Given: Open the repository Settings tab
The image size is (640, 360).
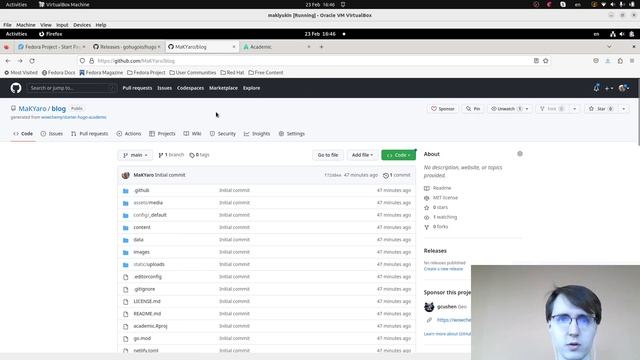Looking at the screenshot, I should pos(292,134).
